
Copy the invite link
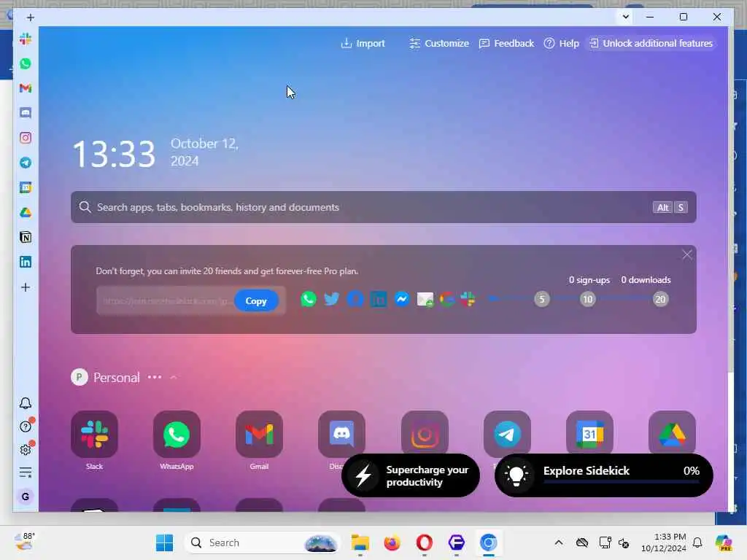click(256, 301)
